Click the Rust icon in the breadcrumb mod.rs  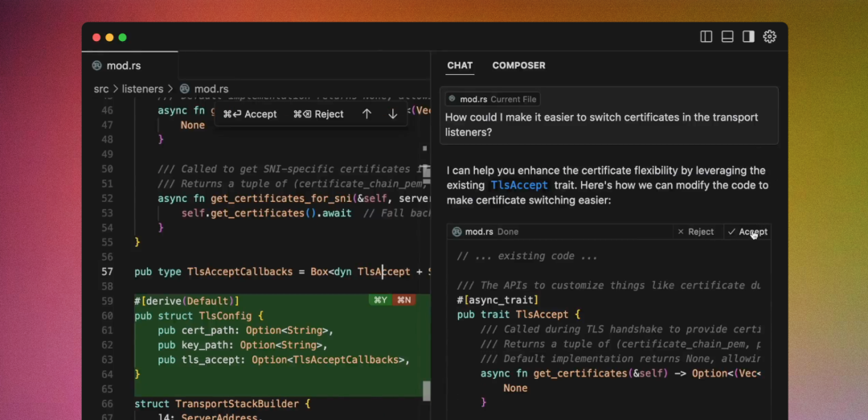point(185,89)
